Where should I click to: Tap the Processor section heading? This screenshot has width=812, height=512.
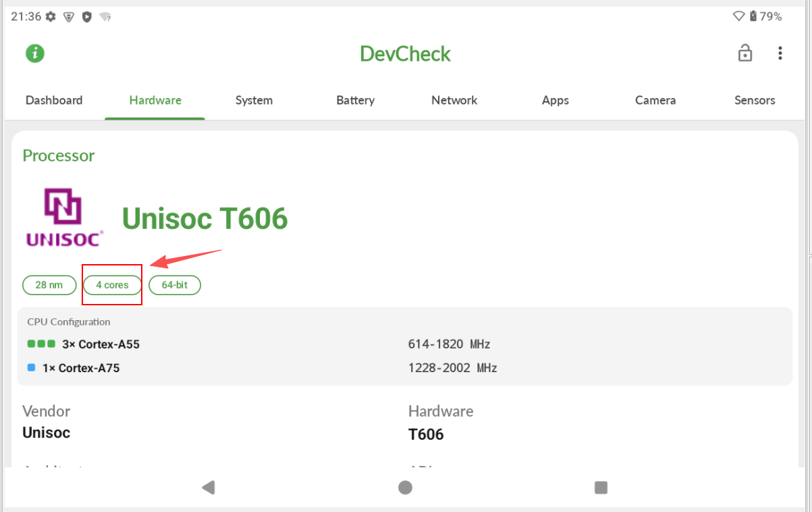pos(59,155)
